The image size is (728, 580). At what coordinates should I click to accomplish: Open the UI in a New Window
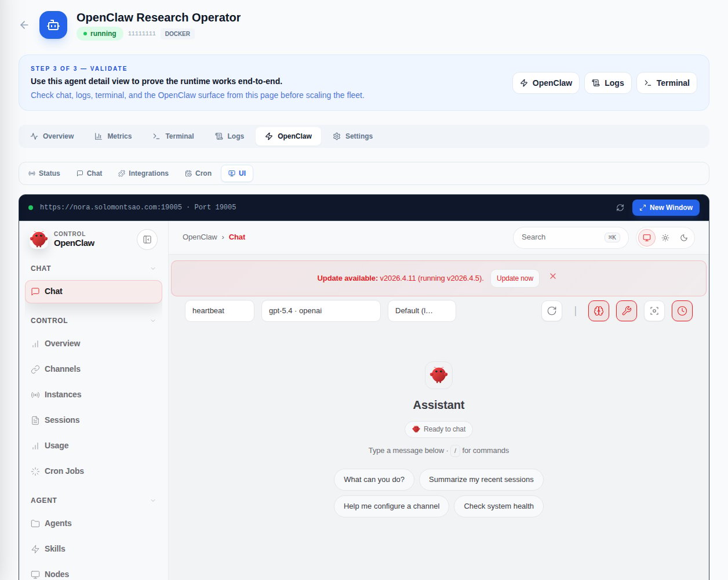pos(666,208)
